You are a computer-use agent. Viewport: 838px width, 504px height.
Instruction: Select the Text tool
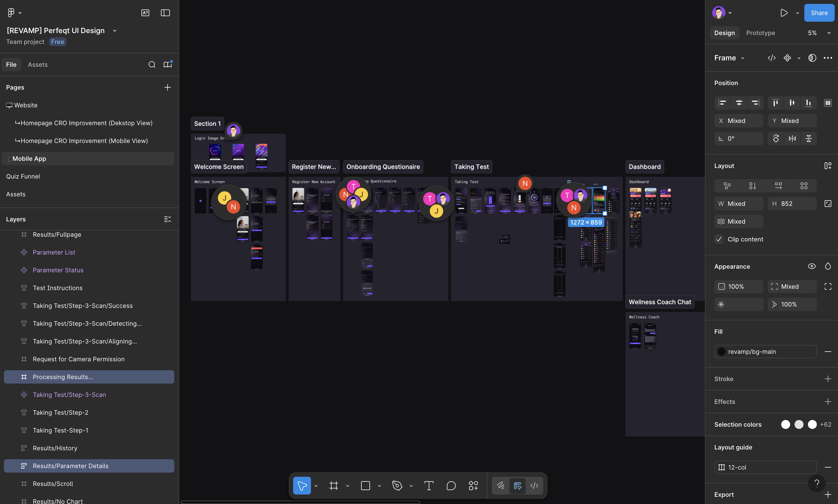point(429,486)
